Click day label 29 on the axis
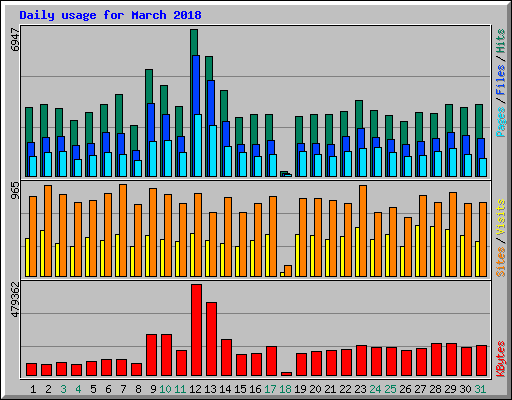The width and height of the screenshot is (512, 400). (450, 389)
